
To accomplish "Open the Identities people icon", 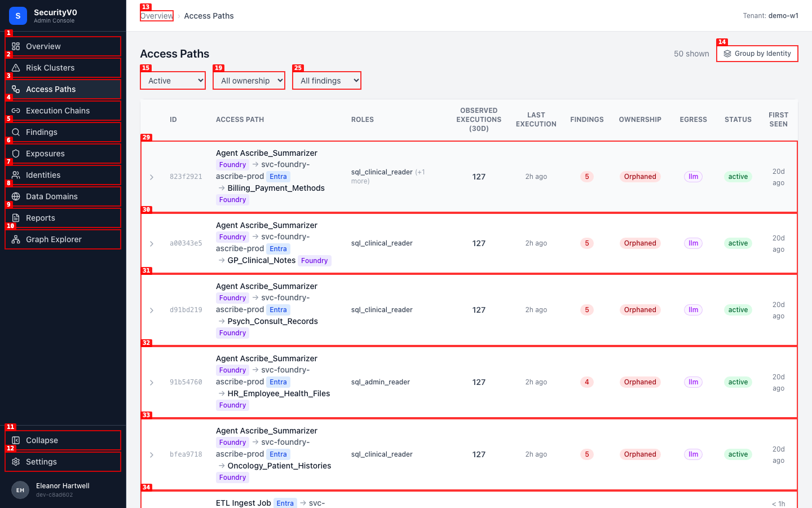I will tap(16, 175).
